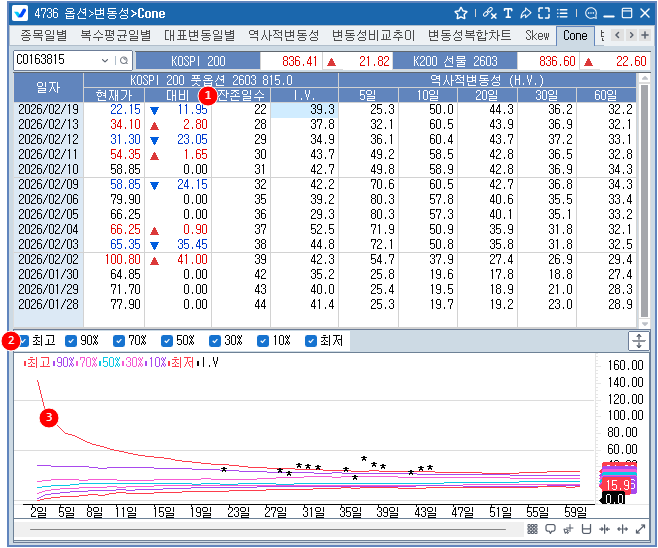Image resolution: width=658 pixels, height=548 pixels.
Task: Click the fullscreen capture bracket icon
Action: pyautogui.click(x=544, y=13)
